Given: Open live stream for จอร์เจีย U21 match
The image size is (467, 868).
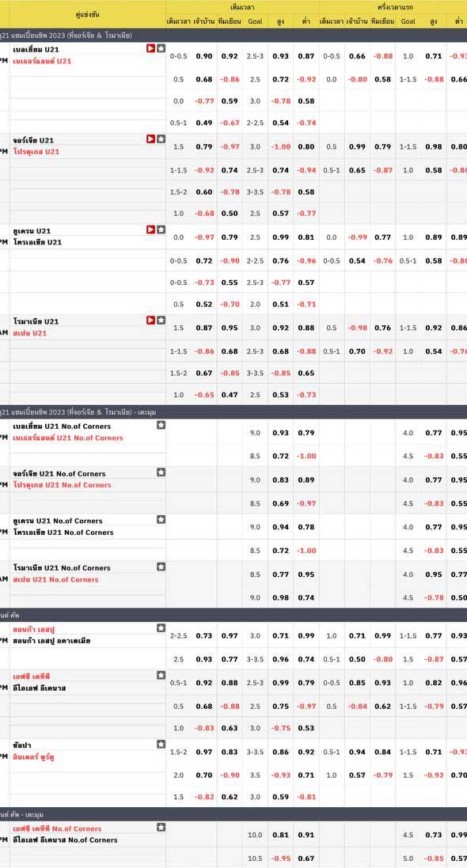Looking at the screenshot, I should click(150, 139).
